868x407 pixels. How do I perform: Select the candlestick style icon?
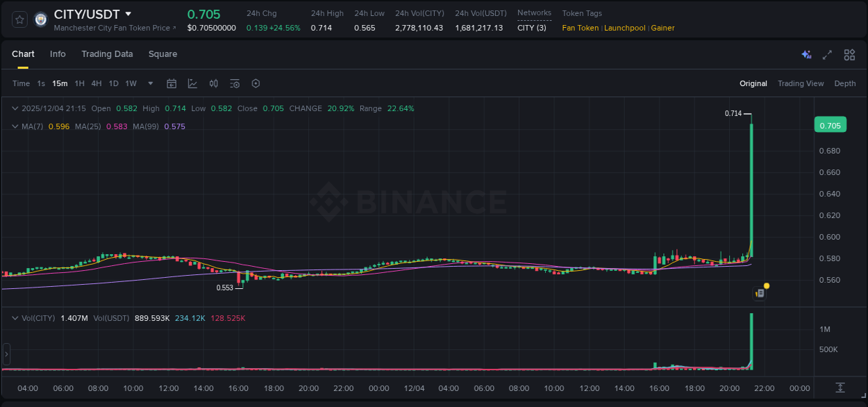pos(213,83)
